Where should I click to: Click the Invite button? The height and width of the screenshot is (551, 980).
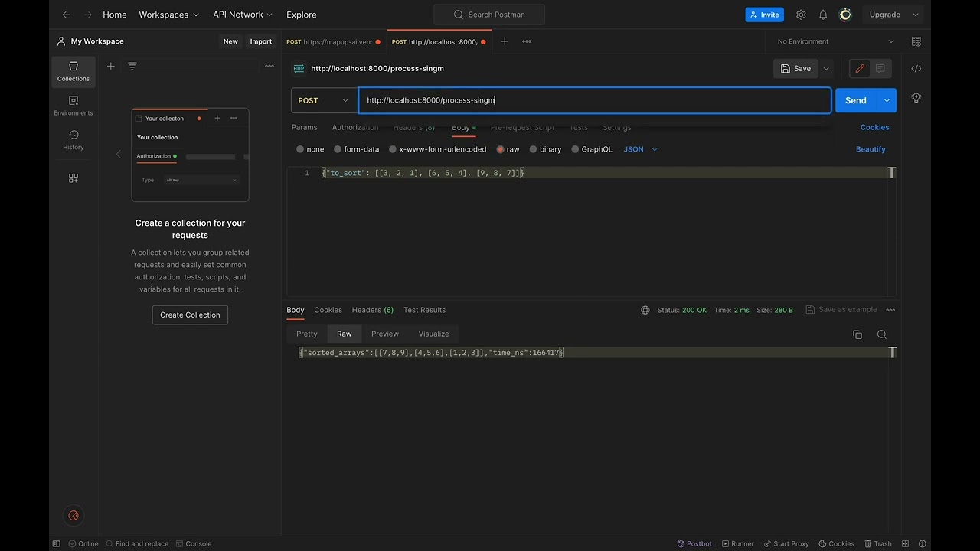coord(764,15)
